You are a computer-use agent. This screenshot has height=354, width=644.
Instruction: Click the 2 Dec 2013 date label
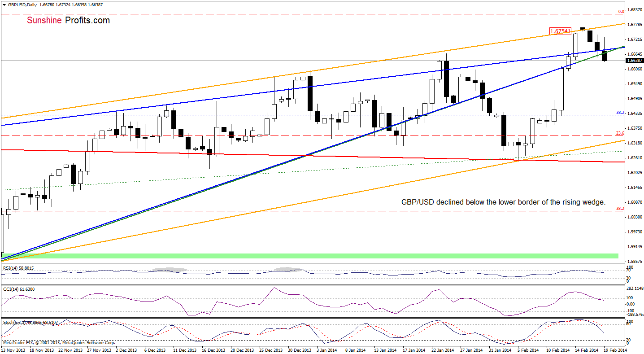pos(127,350)
